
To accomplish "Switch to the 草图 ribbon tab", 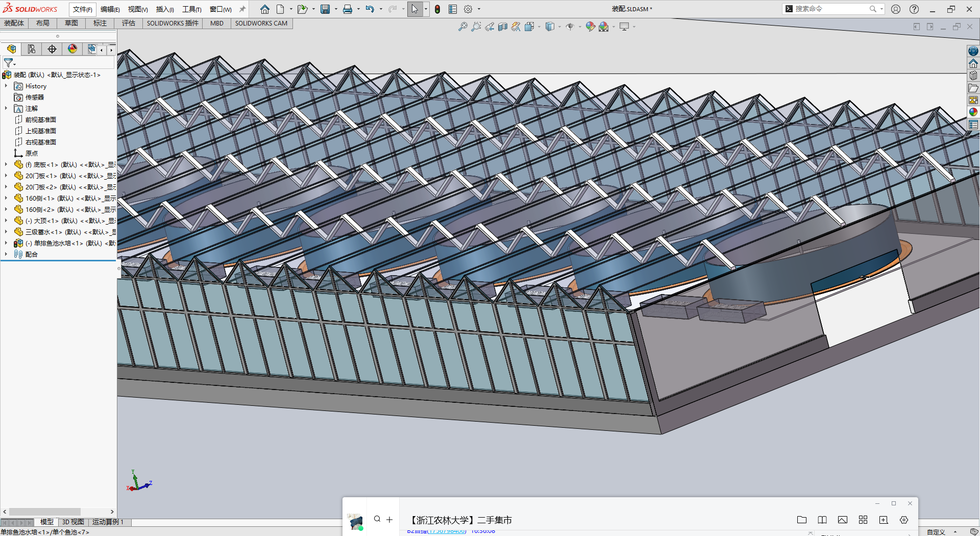I will [71, 23].
